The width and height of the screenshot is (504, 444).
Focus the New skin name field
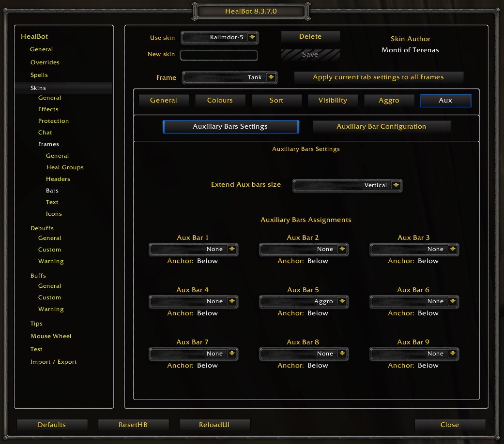[x=219, y=55]
